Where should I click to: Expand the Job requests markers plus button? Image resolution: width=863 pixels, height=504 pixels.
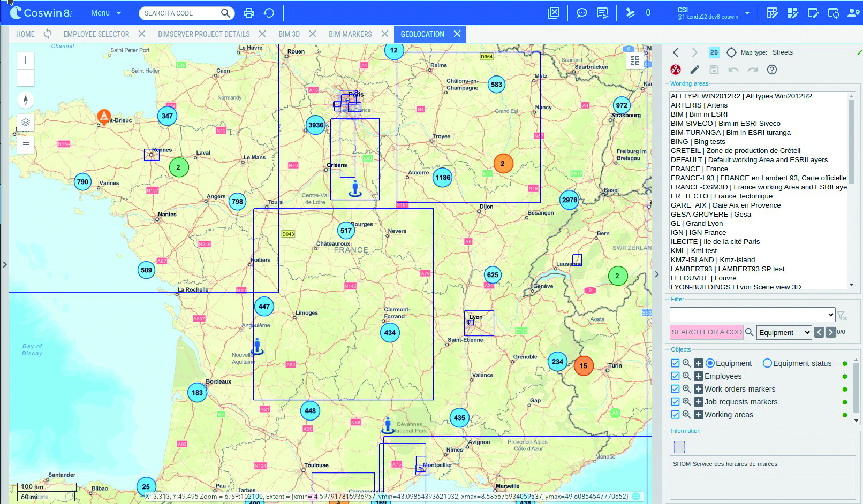tap(699, 402)
